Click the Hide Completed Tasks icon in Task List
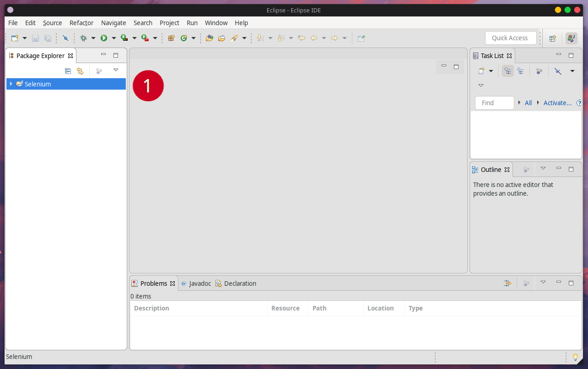 coord(558,71)
